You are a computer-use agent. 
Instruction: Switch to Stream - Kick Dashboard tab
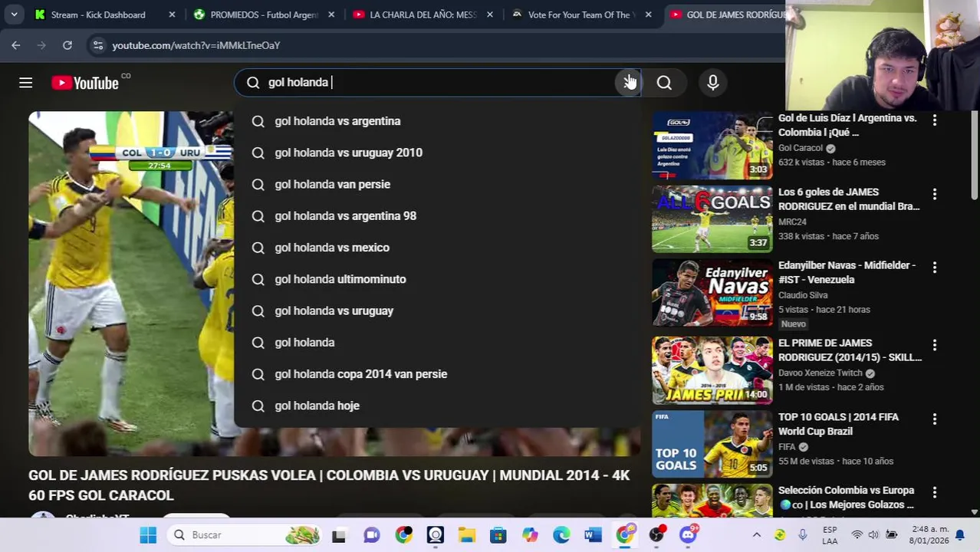(97, 15)
